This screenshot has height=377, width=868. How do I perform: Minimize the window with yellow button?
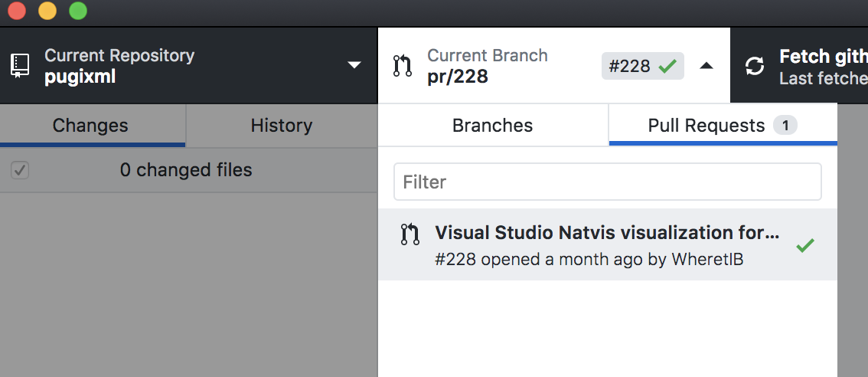coord(47,11)
